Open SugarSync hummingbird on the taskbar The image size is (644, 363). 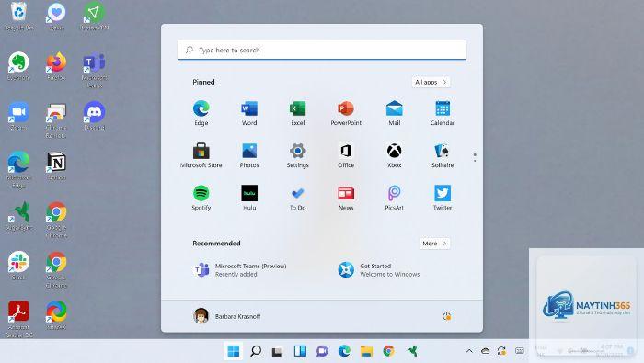[412, 351]
